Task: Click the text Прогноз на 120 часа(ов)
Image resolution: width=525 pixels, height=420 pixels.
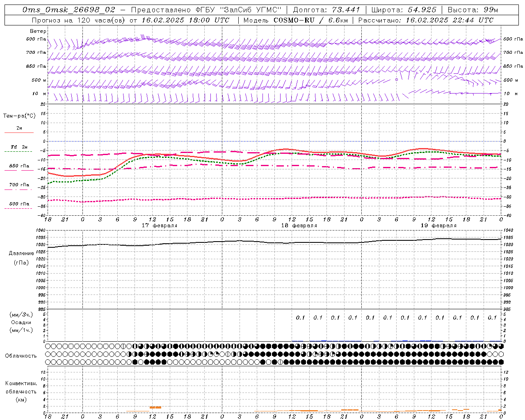Action: pos(79,20)
